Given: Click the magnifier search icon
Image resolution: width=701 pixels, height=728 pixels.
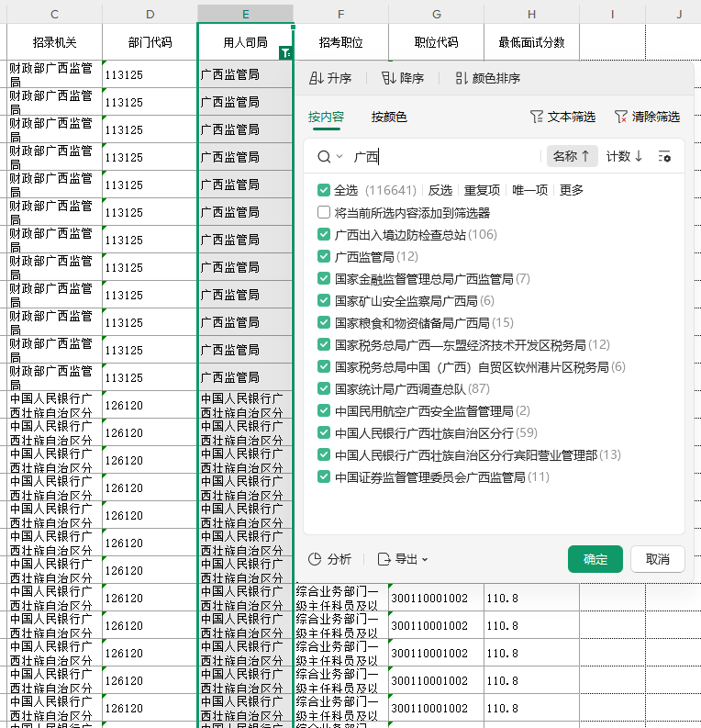Looking at the screenshot, I should coord(324,157).
